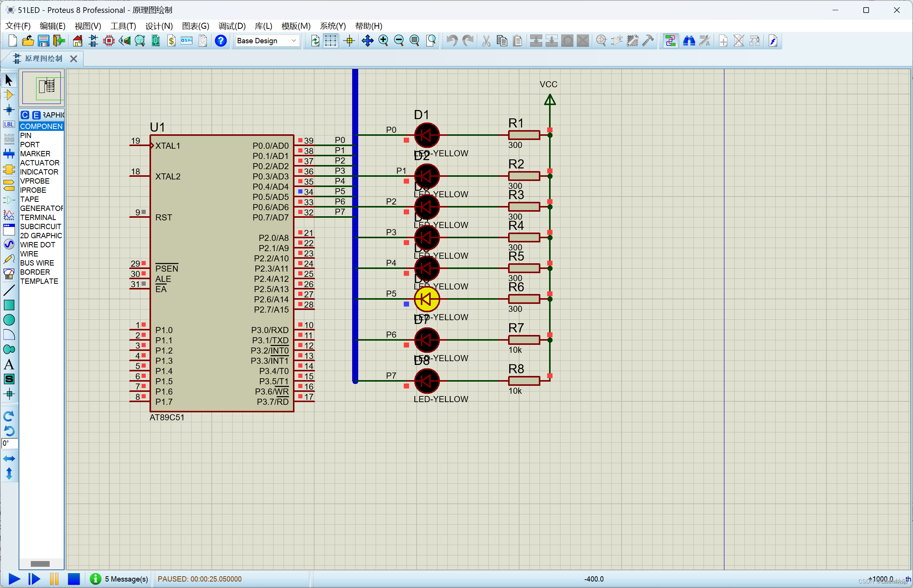Select 2D GRAPHIC in the object list
Viewport: 913px width, 588px height.
coord(41,236)
